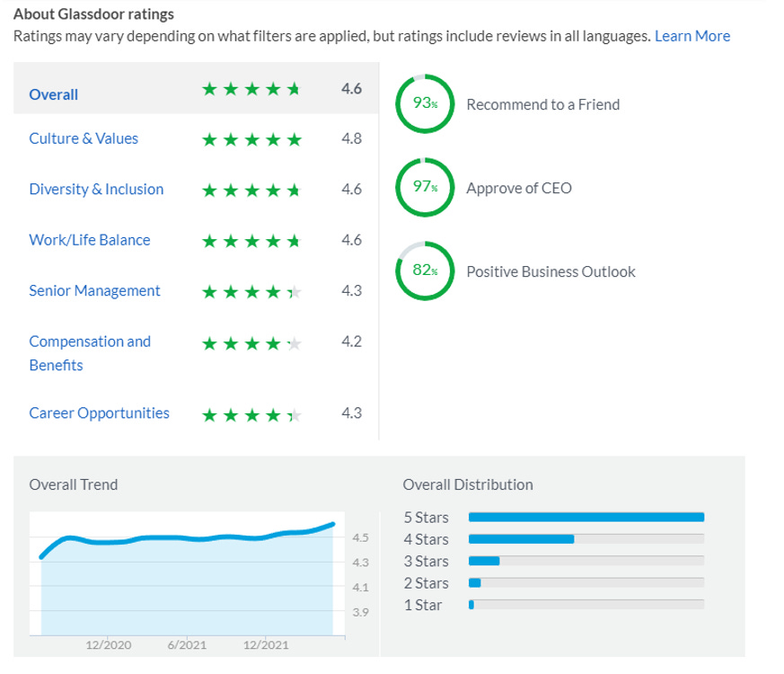Click the Work/Life Balance stars
Viewport: 784px width, 674px height.
(x=251, y=242)
